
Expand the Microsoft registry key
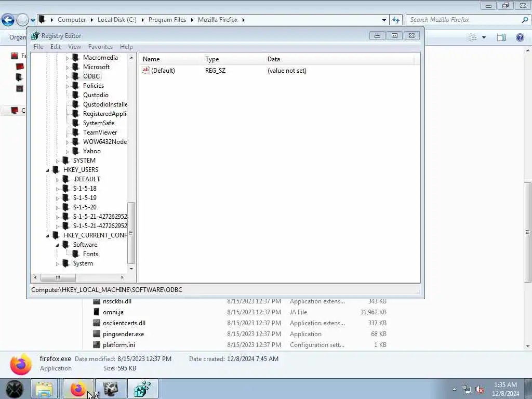(67, 68)
